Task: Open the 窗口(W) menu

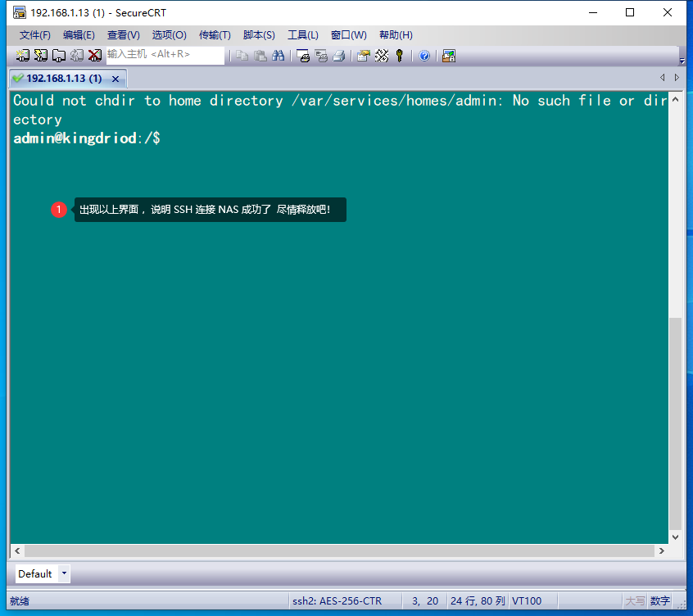Action: pyautogui.click(x=349, y=35)
